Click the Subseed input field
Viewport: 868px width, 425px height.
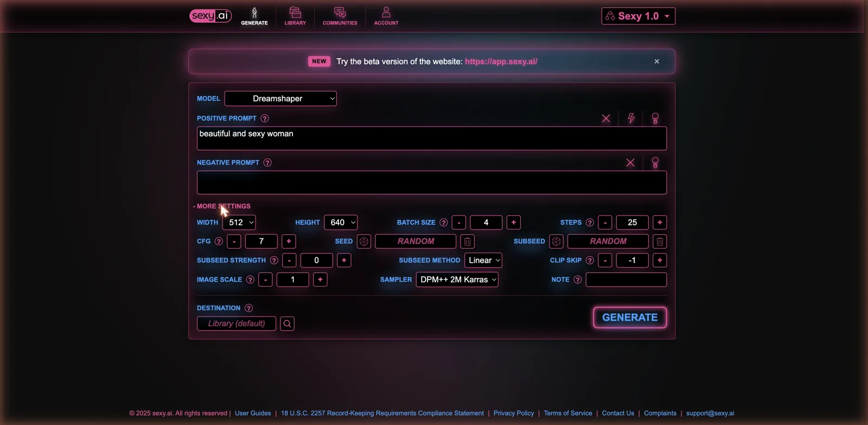608,241
